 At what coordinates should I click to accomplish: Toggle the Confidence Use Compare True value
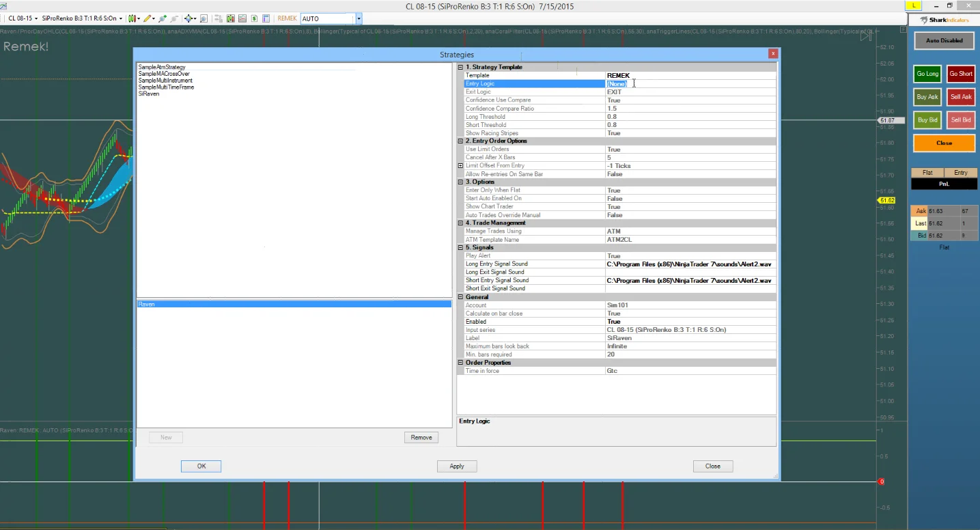pos(690,100)
